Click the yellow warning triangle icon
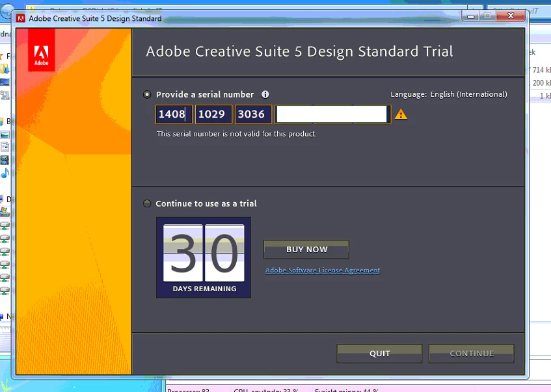Screen dimensions: 551x392 (x=401, y=114)
